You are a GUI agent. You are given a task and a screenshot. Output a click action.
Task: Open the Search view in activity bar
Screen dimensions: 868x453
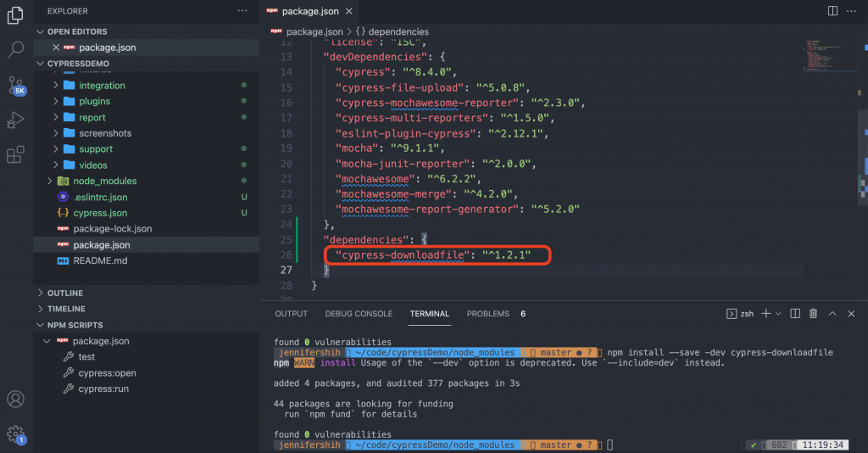(15, 50)
